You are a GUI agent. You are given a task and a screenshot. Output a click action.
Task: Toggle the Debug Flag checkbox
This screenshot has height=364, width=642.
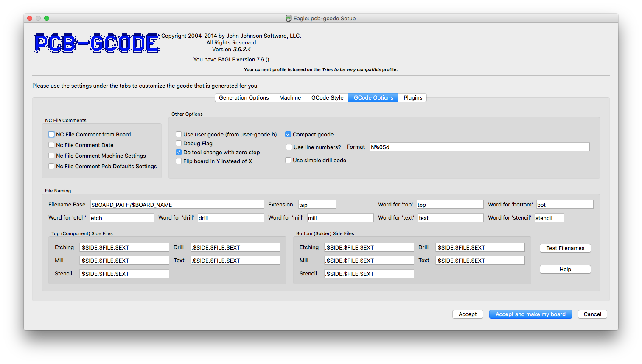coord(179,143)
